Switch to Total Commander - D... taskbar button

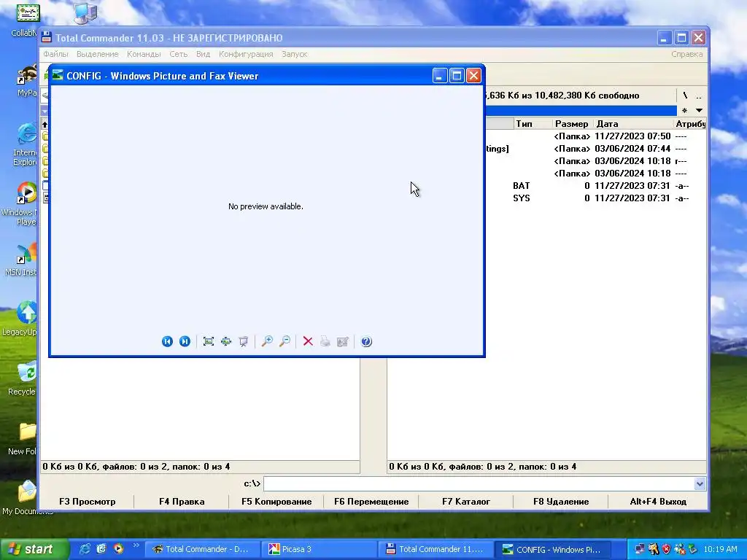click(203, 549)
